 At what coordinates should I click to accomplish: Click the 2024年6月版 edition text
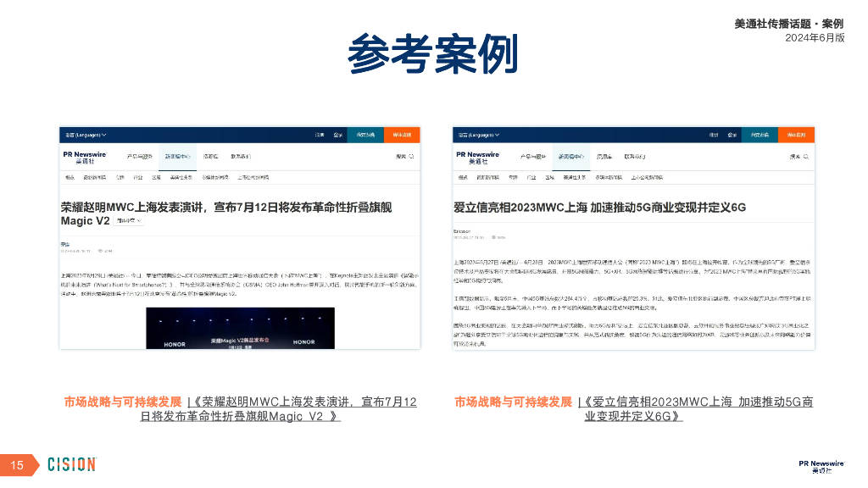coord(815,37)
